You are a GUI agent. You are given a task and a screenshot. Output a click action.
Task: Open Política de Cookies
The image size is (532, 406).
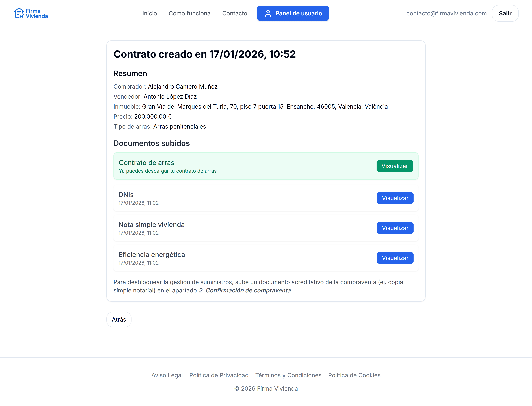click(x=354, y=375)
